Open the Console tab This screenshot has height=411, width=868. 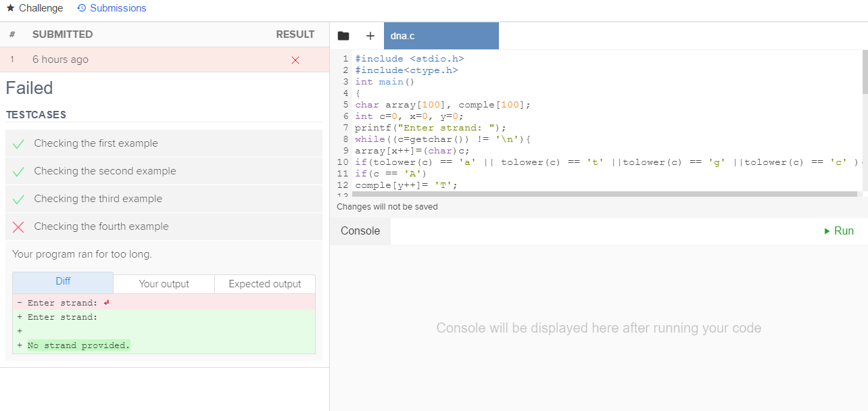(x=360, y=231)
